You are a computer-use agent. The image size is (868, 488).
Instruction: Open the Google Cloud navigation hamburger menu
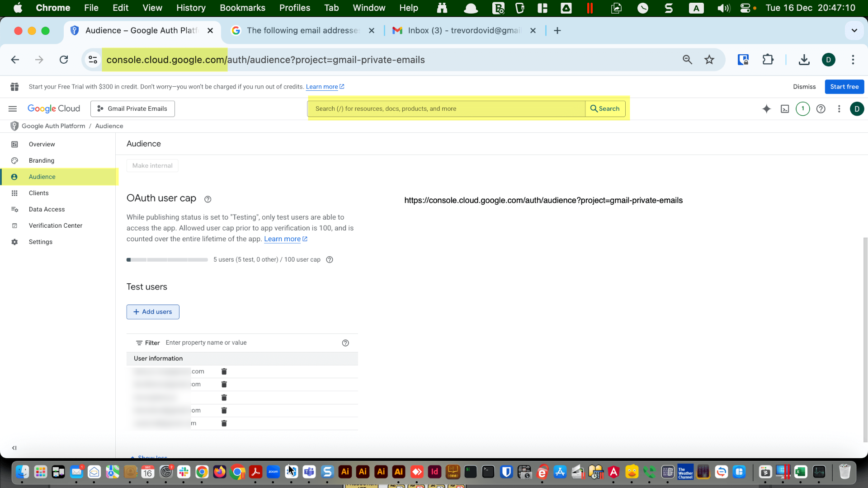pos(12,108)
